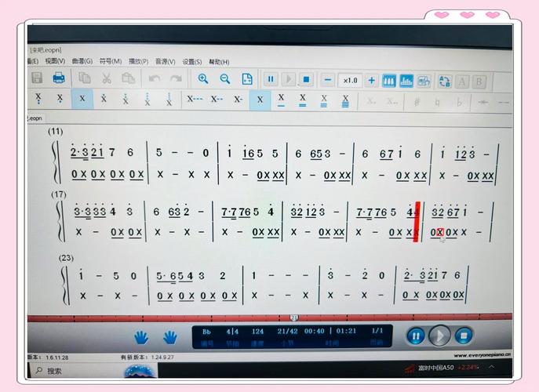539x392 pixels.
Task: Open the 设置(S) menu
Action: pos(191,62)
